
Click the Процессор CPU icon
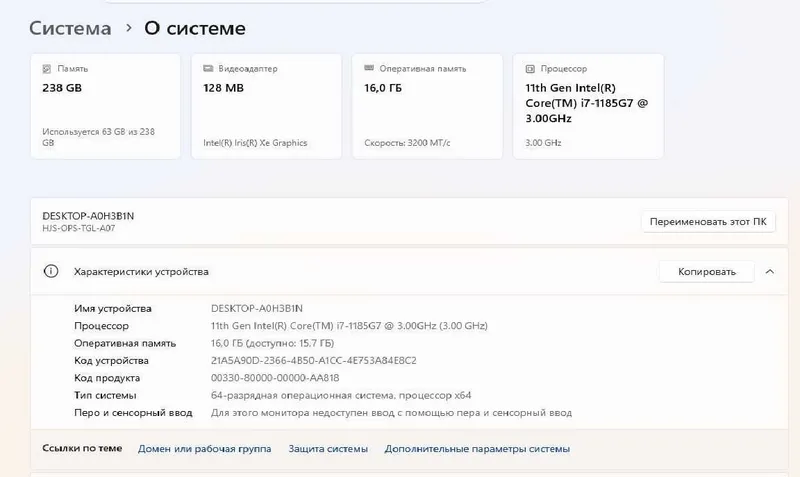point(530,68)
